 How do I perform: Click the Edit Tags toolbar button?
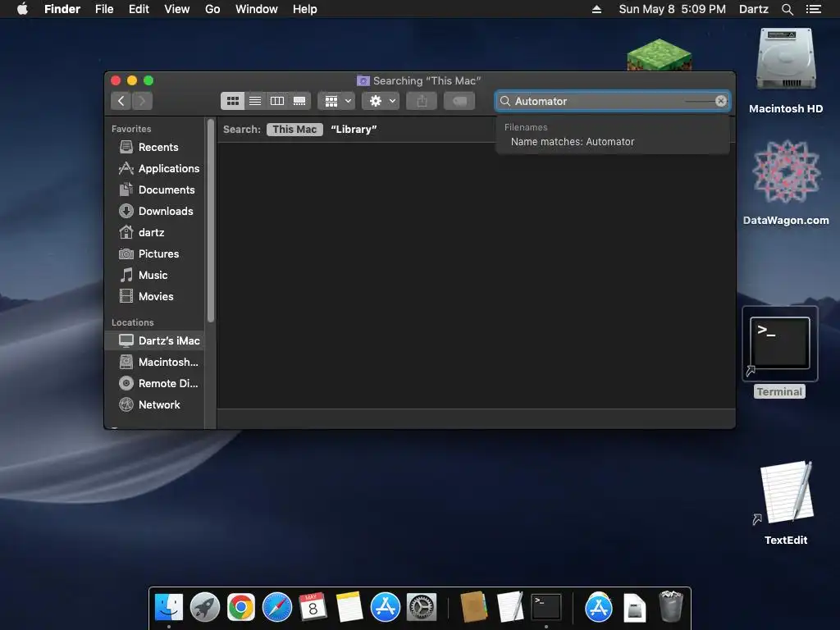click(459, 101)
